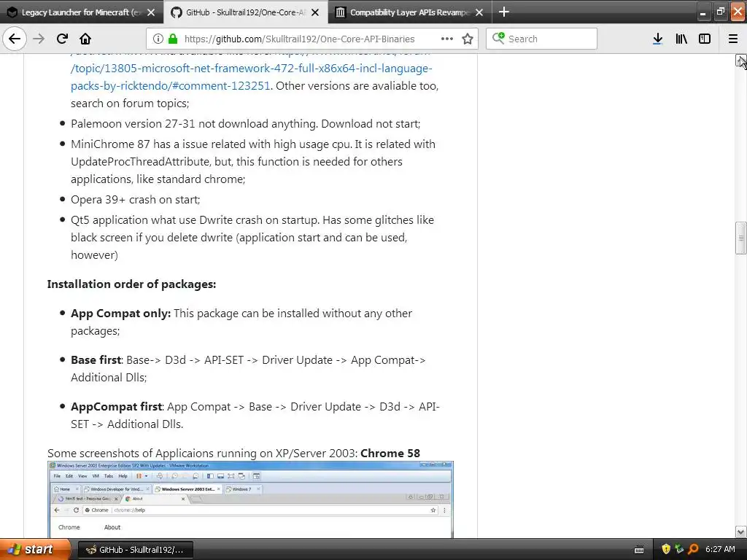Switch to Legacy Launcher for Minecraft tab
747x560 pixels.
point(82,12)
